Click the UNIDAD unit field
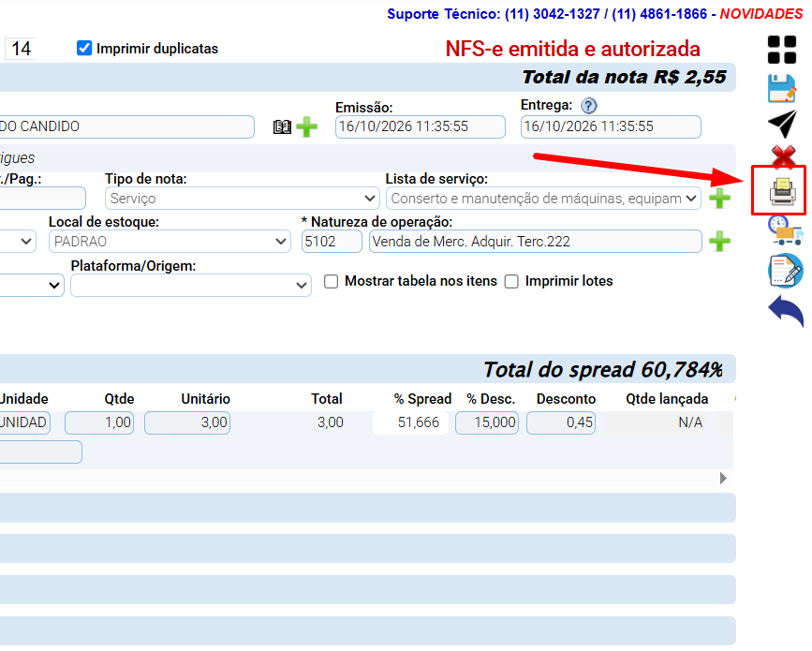The height and width of the screenshot is (651, 812). click(x=25, y=422)
